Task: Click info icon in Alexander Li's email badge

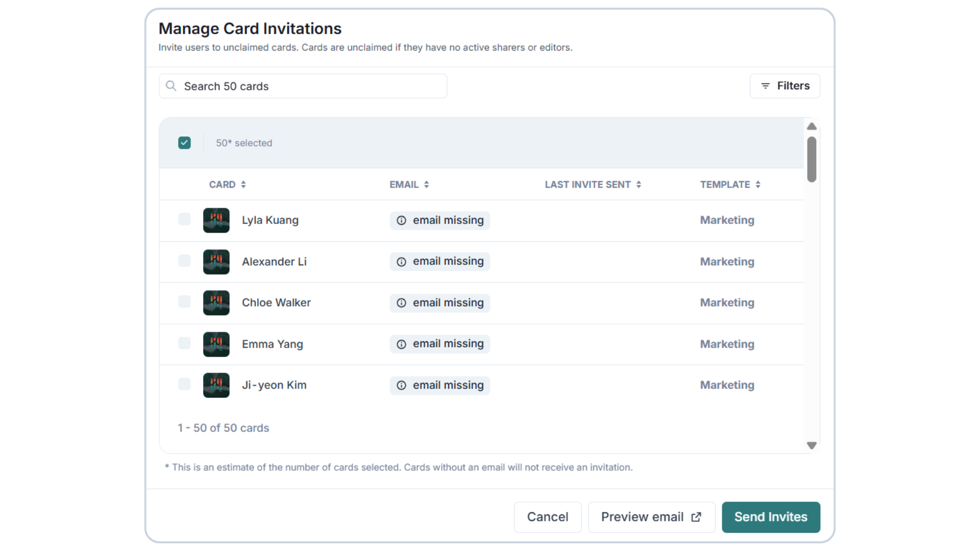Action: (402, 262)
